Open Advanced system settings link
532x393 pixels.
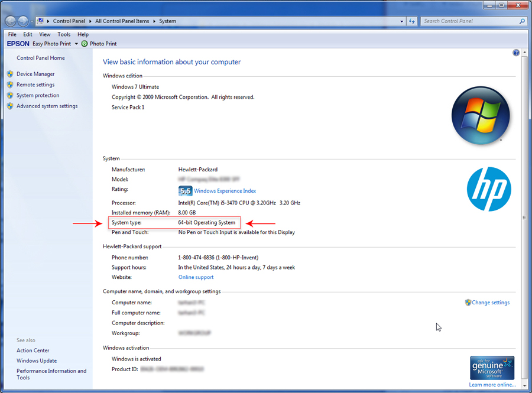click(x=47, y=106)
